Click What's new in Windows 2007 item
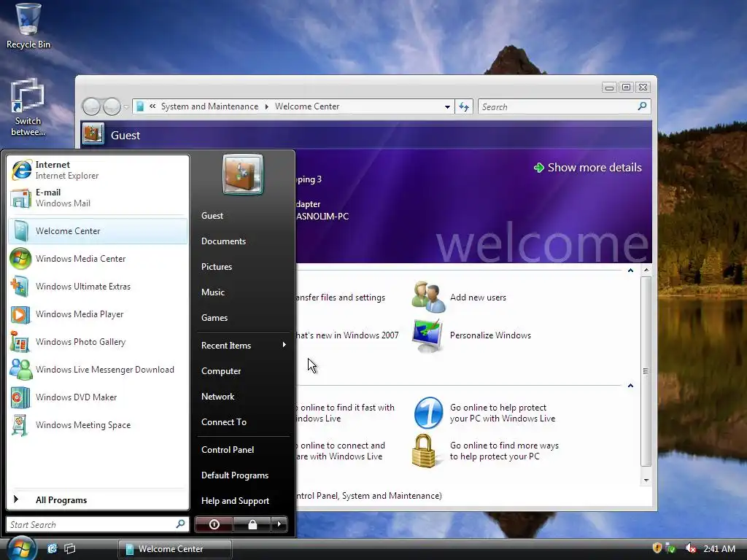The height and width of the screenshot is (560, 747). click(x=347, y=335)
